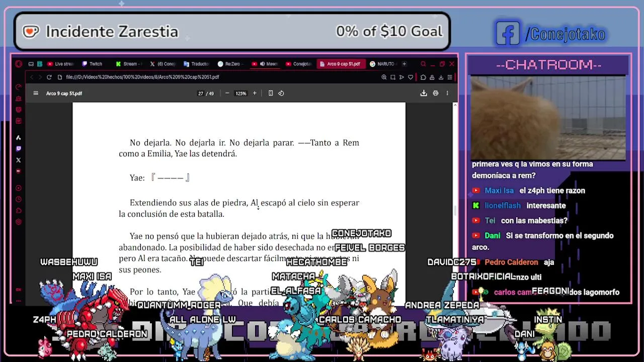Click the page number field showing 27
This screenshot has height=362, width=644.
click(201, 93)
